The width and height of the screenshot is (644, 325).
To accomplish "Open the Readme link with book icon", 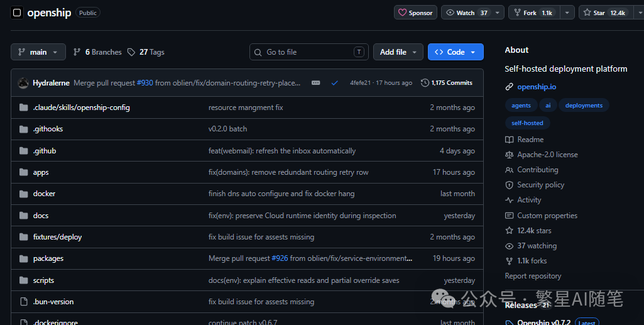I will click(x=525, y=140).
